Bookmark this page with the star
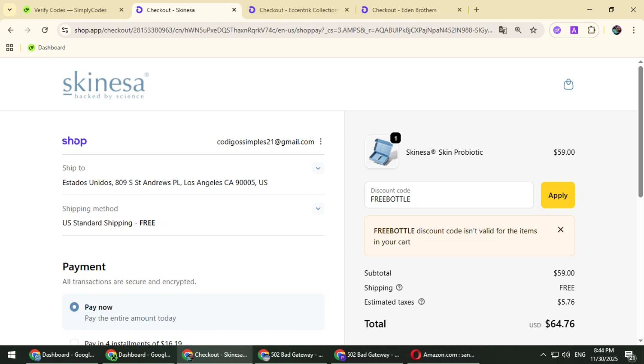Image resolution: width=644 pixels, height=364 pixels. pyautogui.click(x=533, y=30)
